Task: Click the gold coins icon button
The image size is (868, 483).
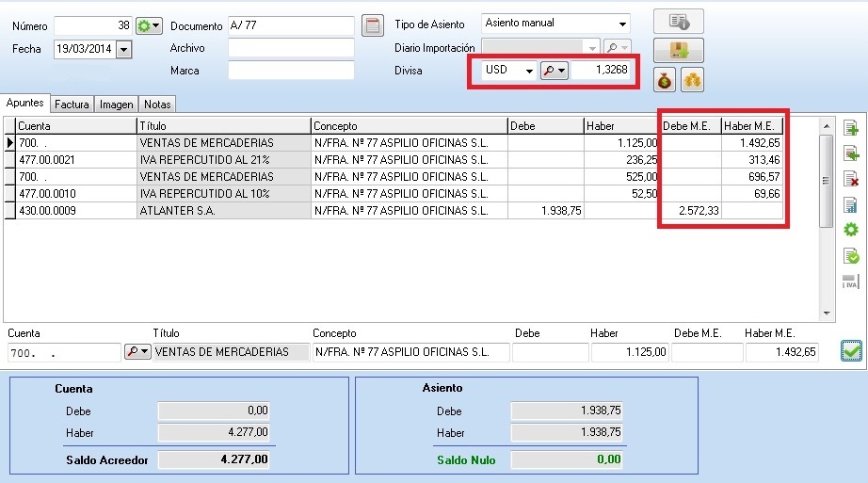Action: click(x=692, y=81)
